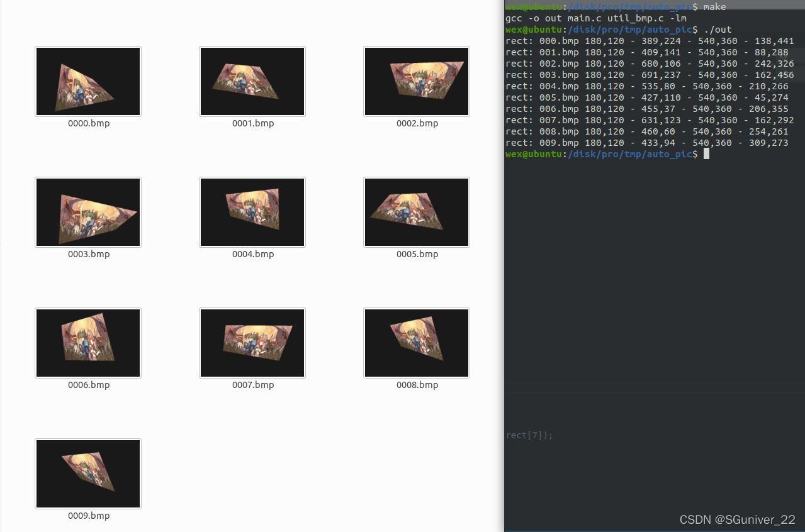This screenshot has width=805, height=532.
Task: Click the file name label 0009.bmp
Action: [89, 516]
